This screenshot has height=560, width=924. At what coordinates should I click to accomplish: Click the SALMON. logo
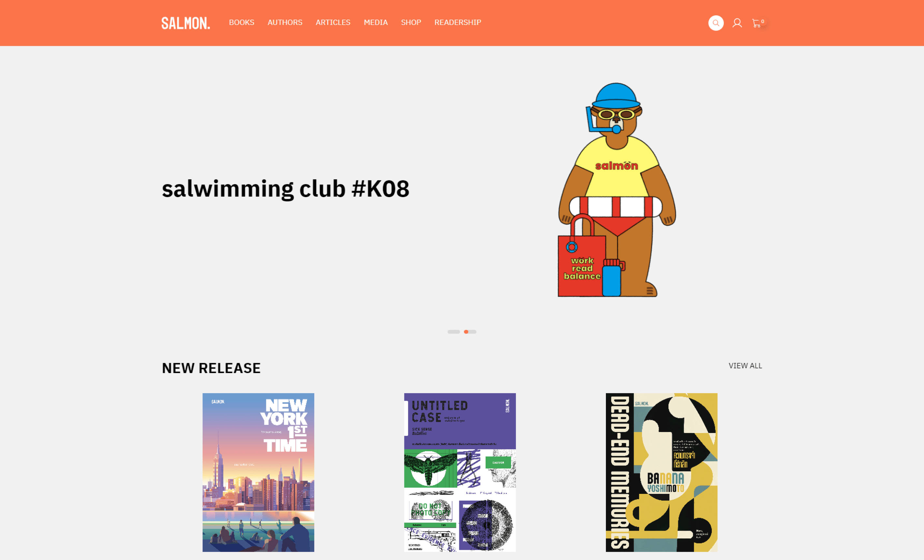(x=186, y=23)
